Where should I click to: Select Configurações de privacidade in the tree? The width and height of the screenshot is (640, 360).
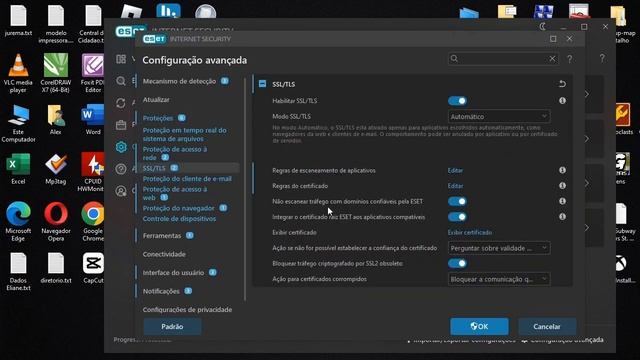187,310
